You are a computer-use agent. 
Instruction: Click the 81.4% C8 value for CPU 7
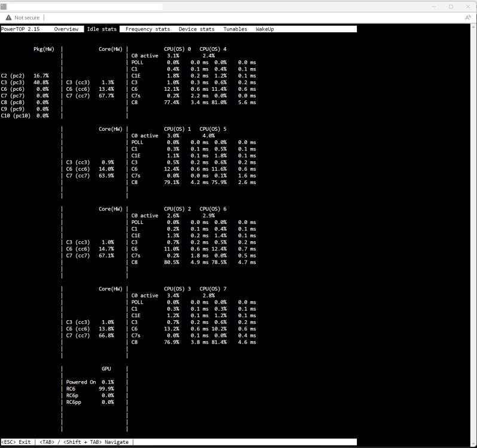pyautogui.click(x=219, y=342)
